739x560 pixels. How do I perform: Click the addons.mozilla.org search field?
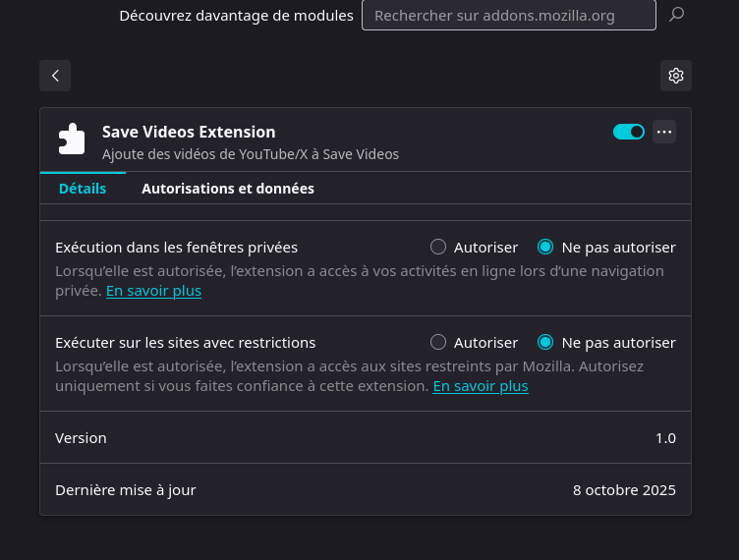tap(508, 16)
